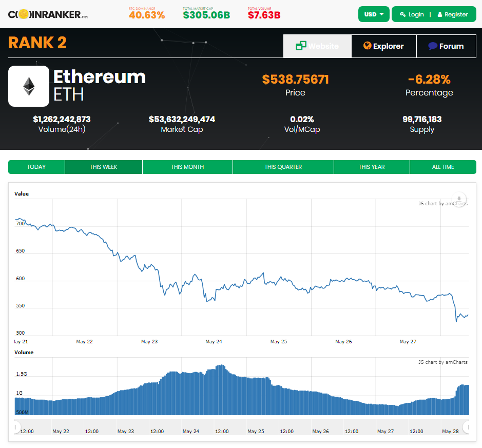Switch to the TODAY tab
The height and width of the screenshot is (448, 482).
coord(36,167)
